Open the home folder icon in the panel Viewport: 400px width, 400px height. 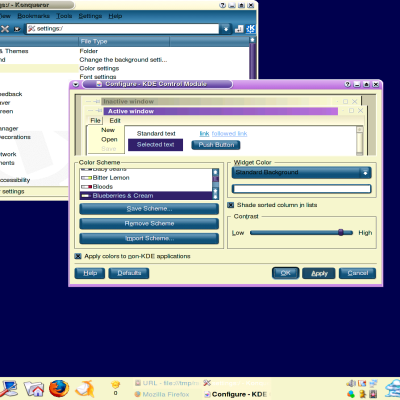34,389
